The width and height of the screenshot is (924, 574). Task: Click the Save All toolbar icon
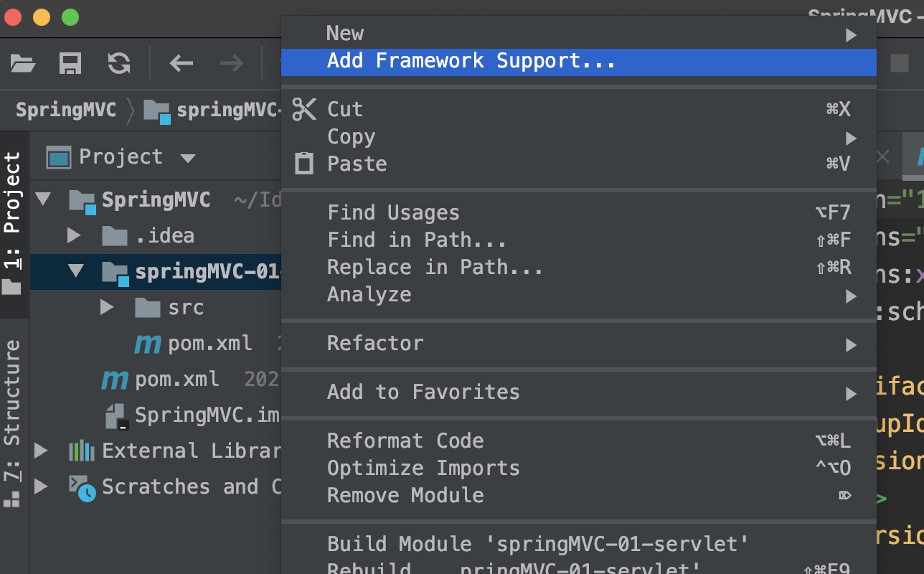(x=70, y=63)
